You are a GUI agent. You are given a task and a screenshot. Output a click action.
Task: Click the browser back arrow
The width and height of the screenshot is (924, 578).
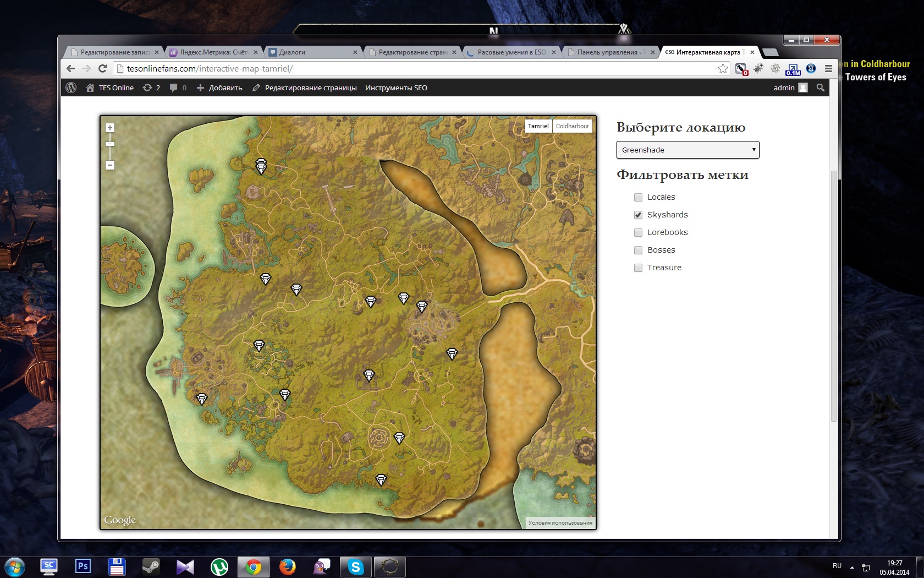click(70, 68)
